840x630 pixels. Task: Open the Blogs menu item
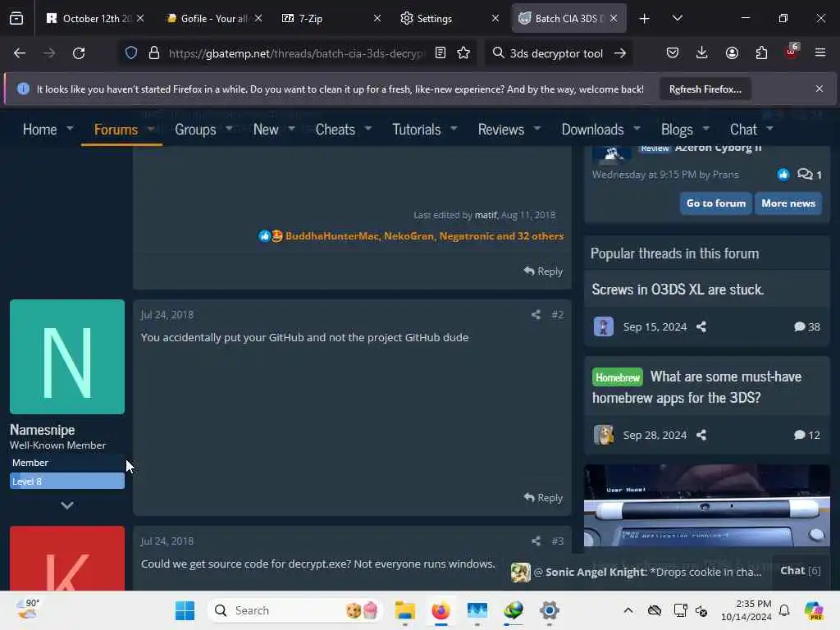[677, 129]
